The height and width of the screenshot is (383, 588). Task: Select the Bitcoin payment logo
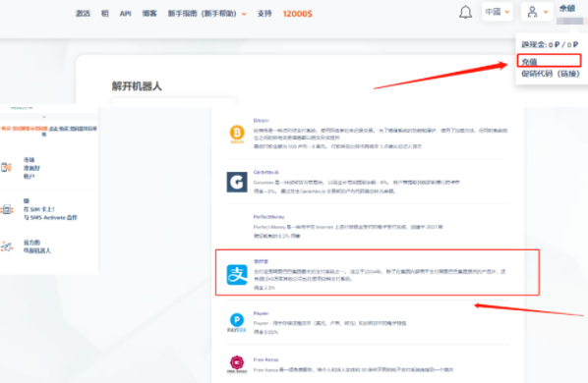pos(237,134)
